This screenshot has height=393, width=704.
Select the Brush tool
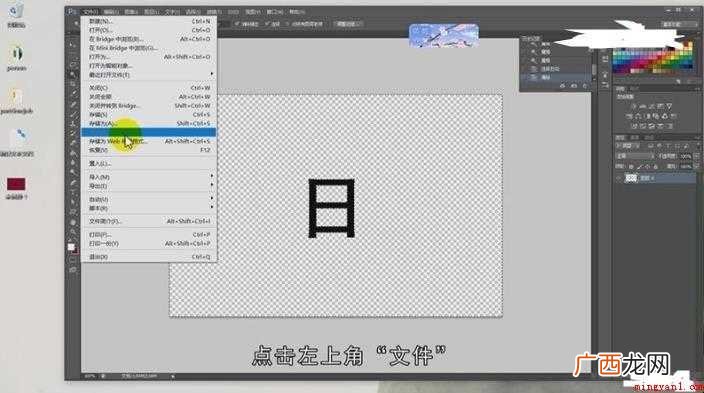[73, 114]
